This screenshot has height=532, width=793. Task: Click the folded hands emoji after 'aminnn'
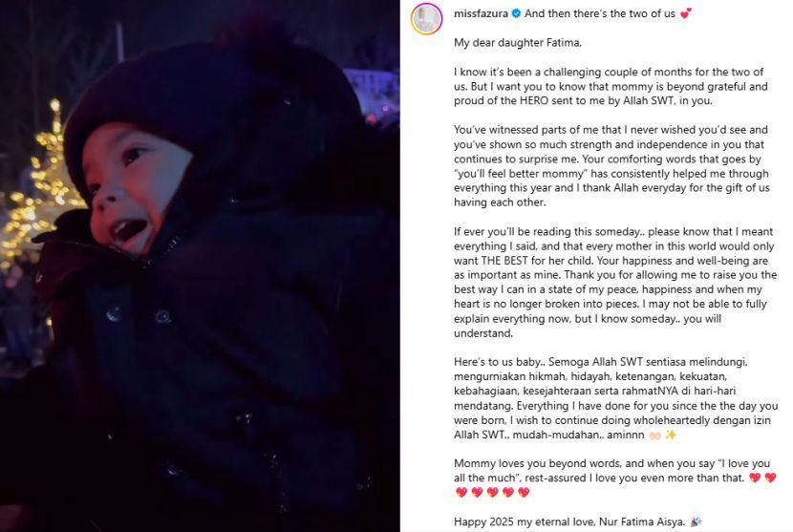654,436
